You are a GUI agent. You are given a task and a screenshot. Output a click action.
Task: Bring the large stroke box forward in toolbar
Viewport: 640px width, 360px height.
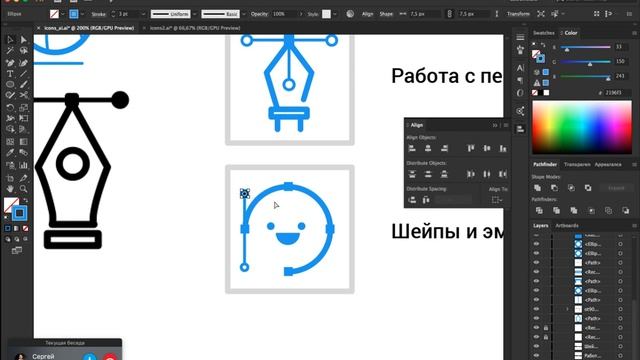coord(19,213)
